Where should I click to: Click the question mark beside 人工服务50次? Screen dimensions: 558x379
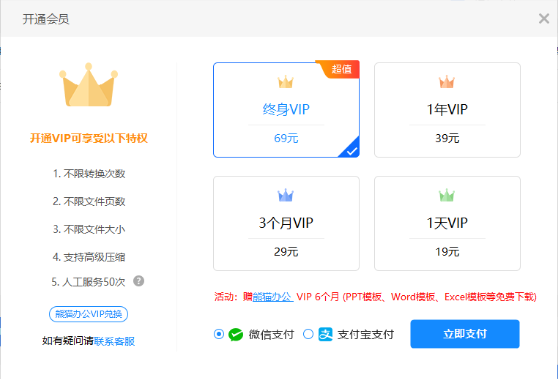point(138,281)
